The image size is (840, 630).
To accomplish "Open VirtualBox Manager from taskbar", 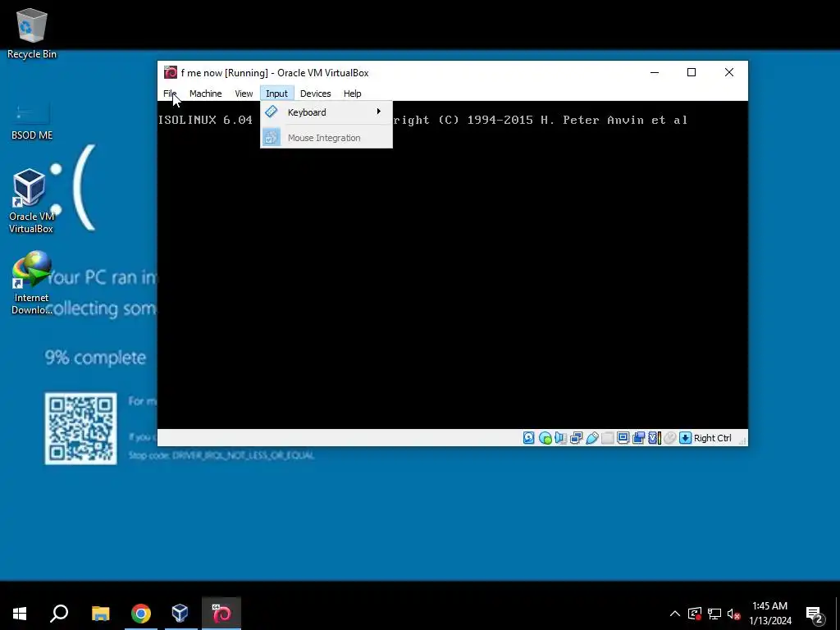I will [x=180, y=613].
